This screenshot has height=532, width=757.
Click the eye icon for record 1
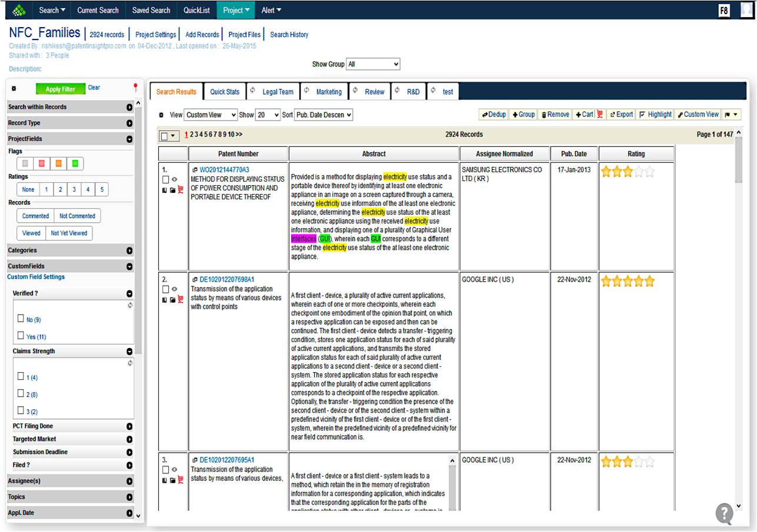174,179
